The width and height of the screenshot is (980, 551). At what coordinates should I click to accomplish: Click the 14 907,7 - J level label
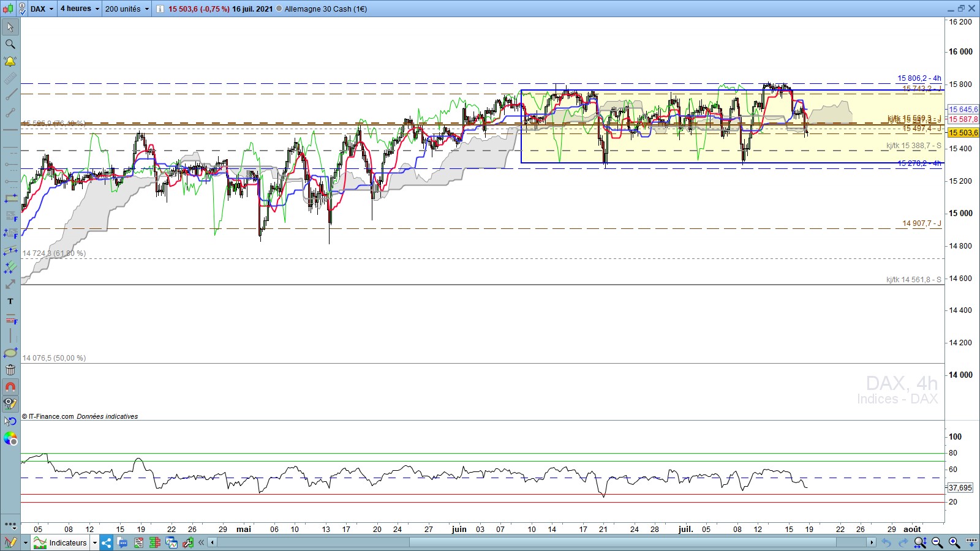tap(921, 223)
